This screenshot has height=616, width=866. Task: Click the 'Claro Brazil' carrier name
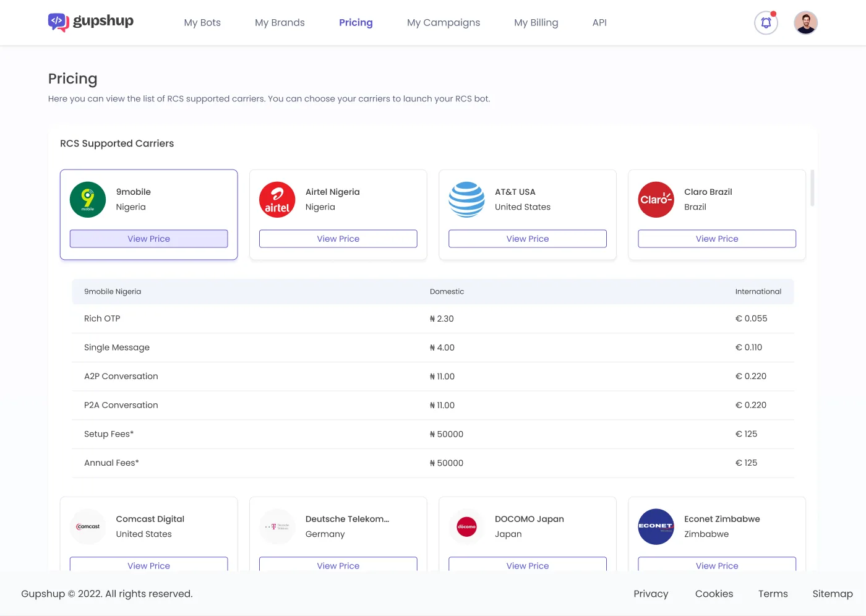pos(708,192)
